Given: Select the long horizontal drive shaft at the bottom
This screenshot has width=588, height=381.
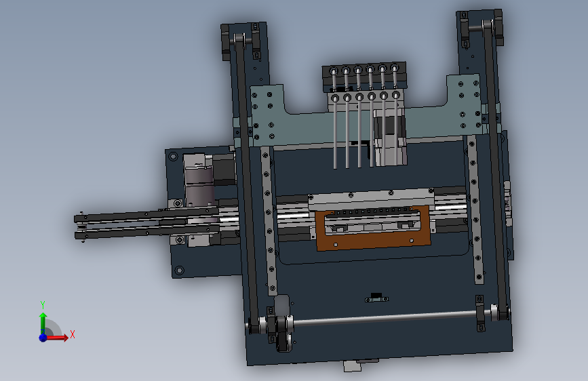Looking at the screenshot, I should pos(387,318).
